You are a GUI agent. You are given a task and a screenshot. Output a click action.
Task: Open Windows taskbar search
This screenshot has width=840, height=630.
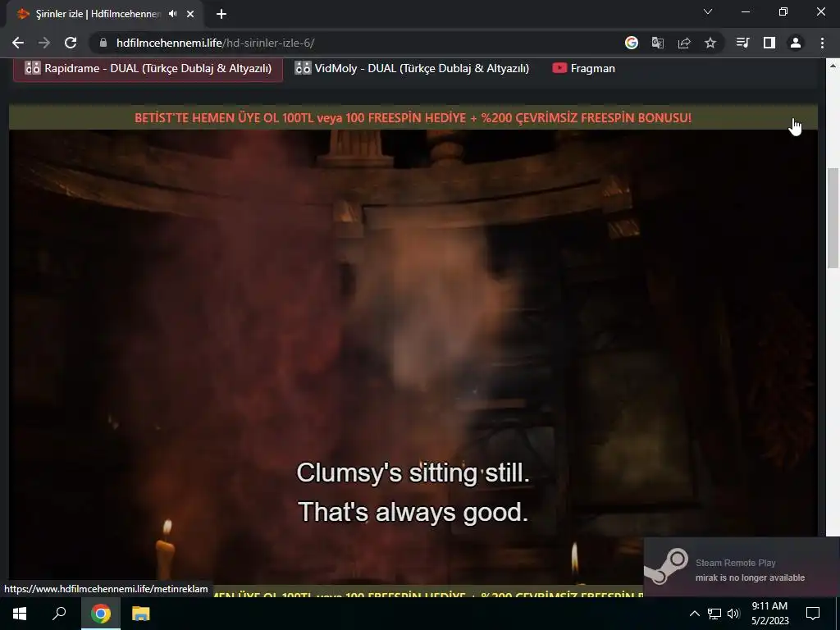59,614
